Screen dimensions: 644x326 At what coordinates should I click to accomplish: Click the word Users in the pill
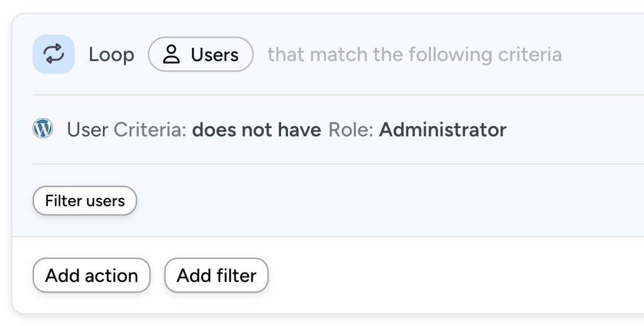[214, 55]
